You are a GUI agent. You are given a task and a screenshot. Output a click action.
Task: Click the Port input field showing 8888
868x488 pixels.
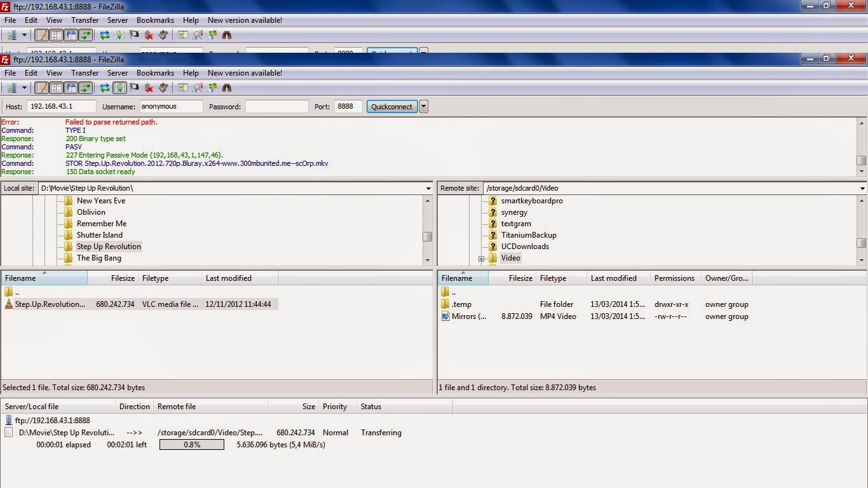pos(348,107)
